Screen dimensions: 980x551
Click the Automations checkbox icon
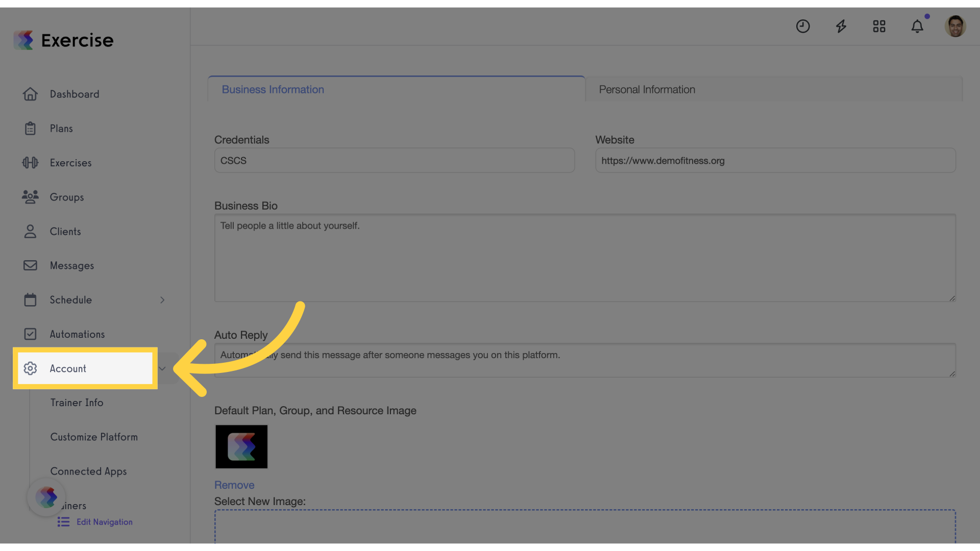(x=30, y=334)
